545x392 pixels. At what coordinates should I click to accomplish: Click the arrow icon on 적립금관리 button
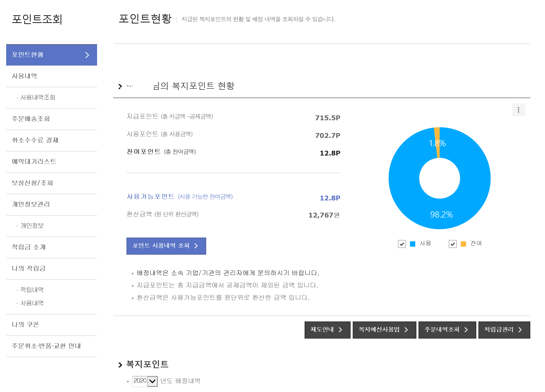point(520,330)
